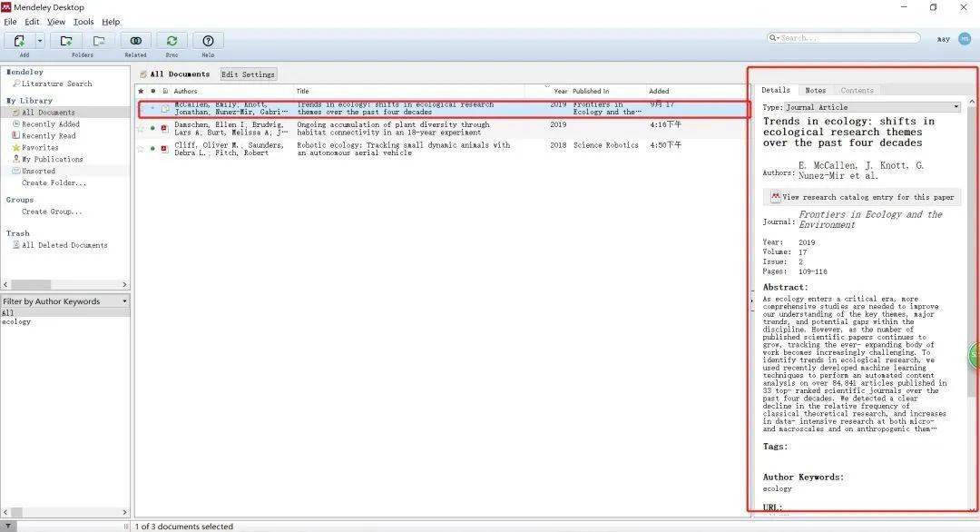
Task: Toggle favorite star for Damschen document
Action: 141,129
